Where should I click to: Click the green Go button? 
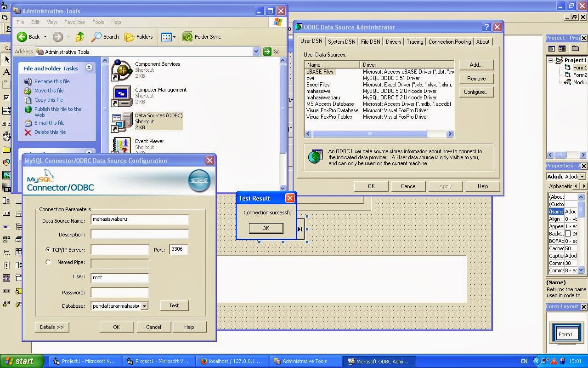click(272, 52)
